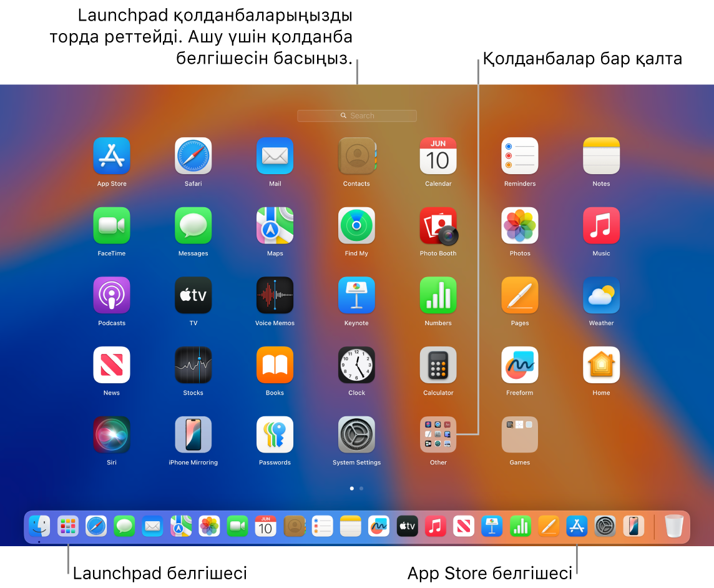Click the Search field in Launchpad

pos(356,115)
